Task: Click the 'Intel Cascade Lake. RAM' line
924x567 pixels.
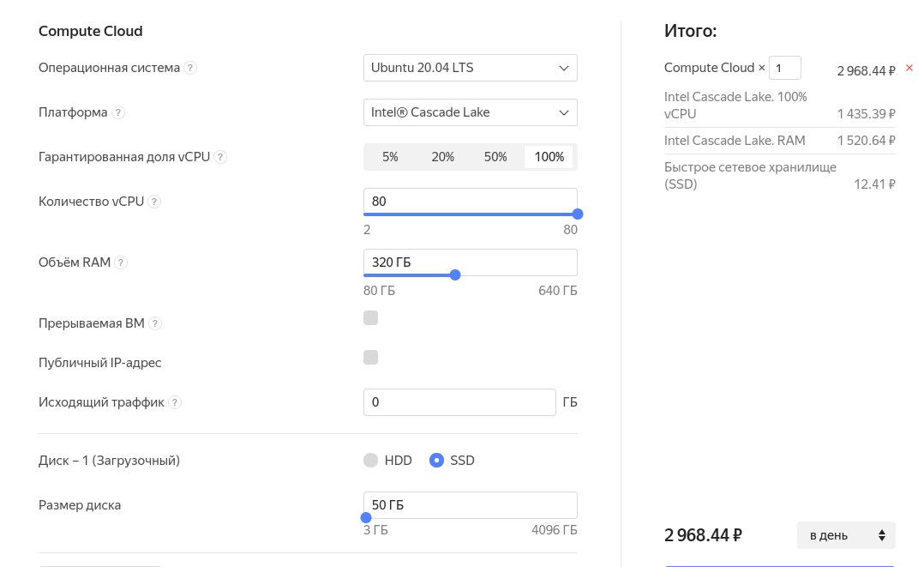Action: click(735, 141)
